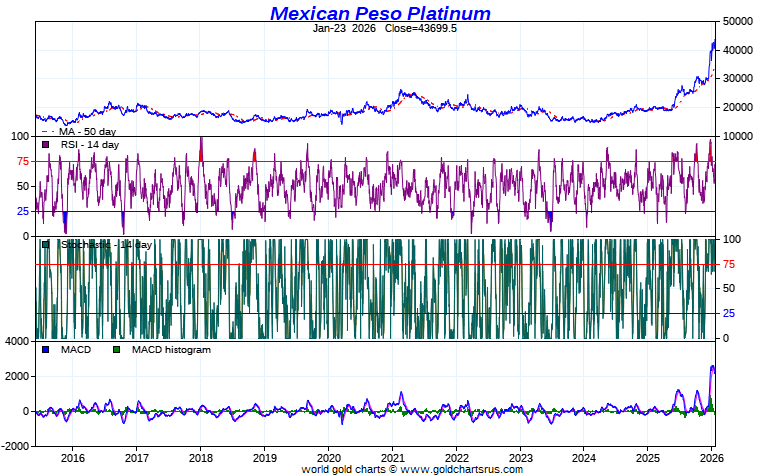Click the Mexican Peso Platinum chart title
Image resolution: width=760 pixels, height=475 pixels.
(x=380, y=13)
